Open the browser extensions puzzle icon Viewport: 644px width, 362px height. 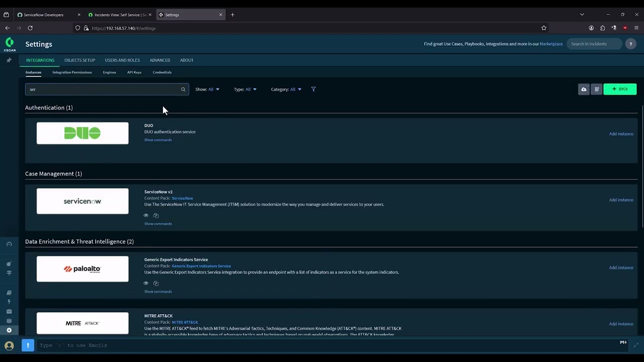[x=602, y=28]
